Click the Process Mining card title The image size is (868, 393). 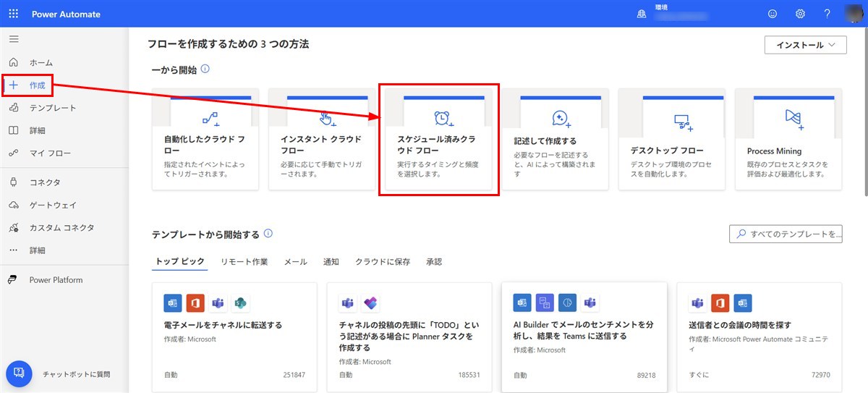[774, 151]
